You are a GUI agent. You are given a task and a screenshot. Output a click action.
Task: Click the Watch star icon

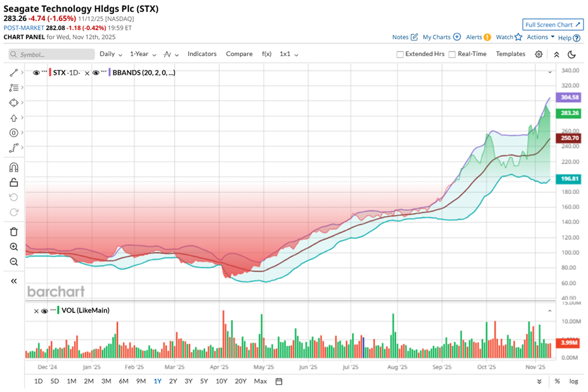pos(518,36)
